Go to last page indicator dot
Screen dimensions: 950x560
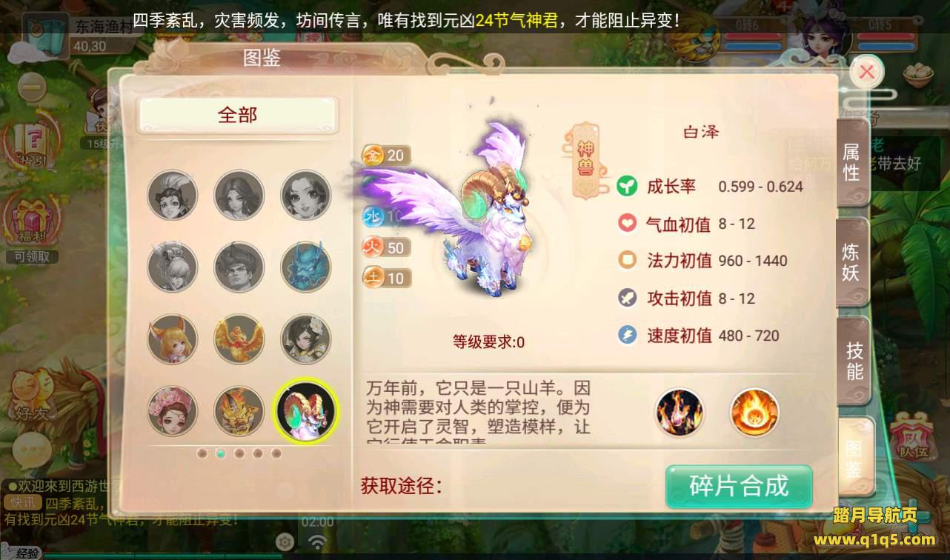point(276,453)
